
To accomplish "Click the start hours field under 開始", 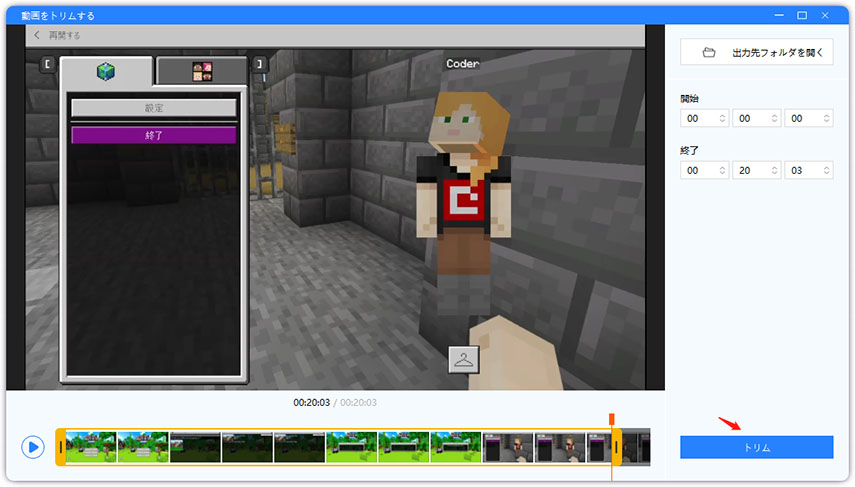I will click(x=704, y=118).
